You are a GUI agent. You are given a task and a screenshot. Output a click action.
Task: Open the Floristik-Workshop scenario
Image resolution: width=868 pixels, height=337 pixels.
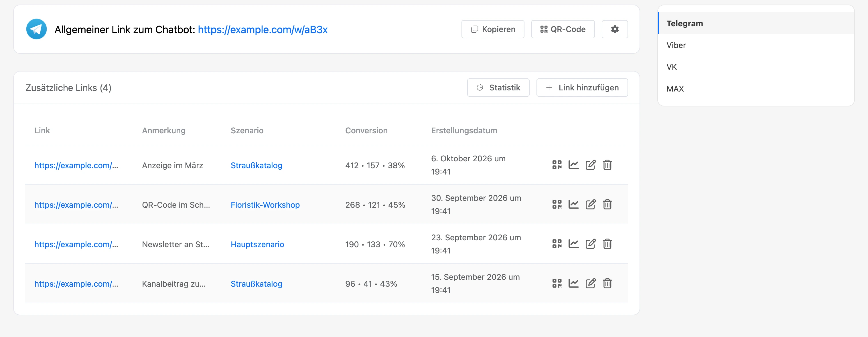coord(265,205)
